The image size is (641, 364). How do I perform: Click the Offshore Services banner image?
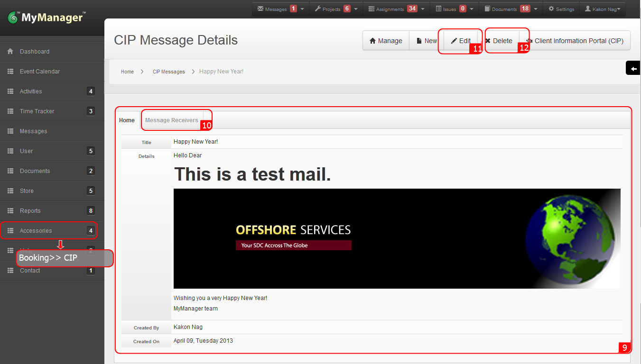(x=397, y=238)
